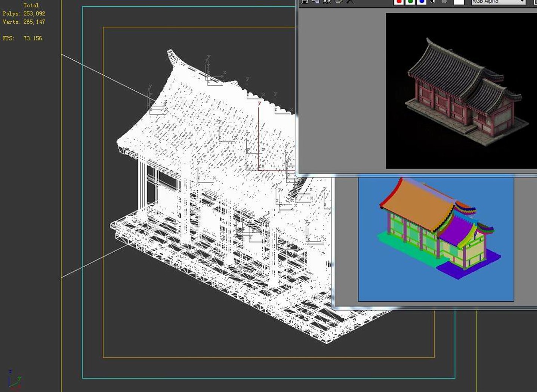The height and width of the screenshot is (392, 537).
Task: Click the Total statistics header
Action: point(31,5)
